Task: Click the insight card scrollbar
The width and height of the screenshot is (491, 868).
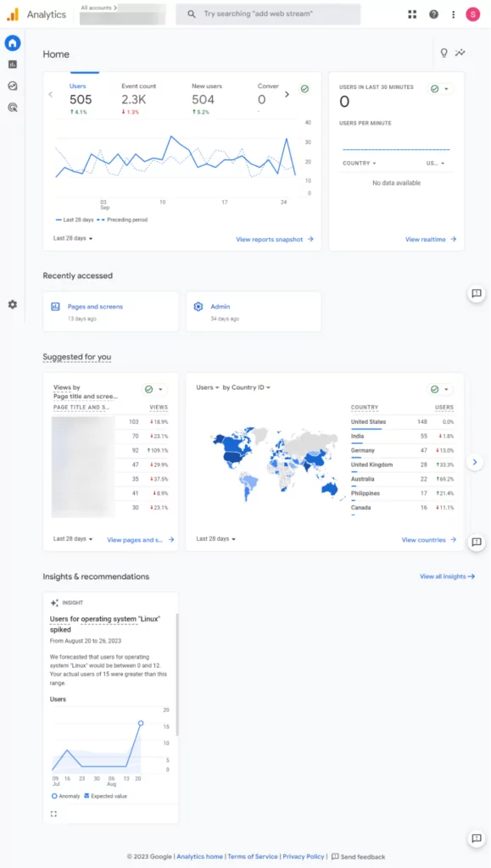Action: pyautogui.click(x=177, y=674)
